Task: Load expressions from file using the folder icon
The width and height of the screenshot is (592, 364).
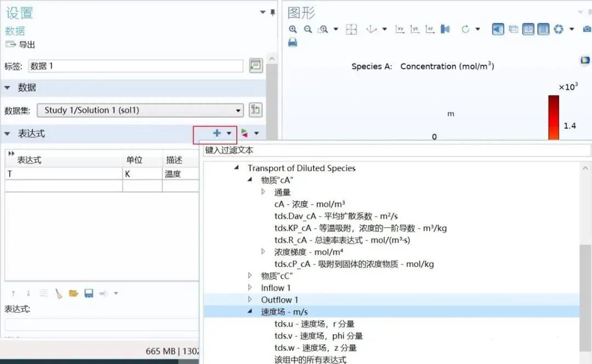Action: tap(73, 293)
